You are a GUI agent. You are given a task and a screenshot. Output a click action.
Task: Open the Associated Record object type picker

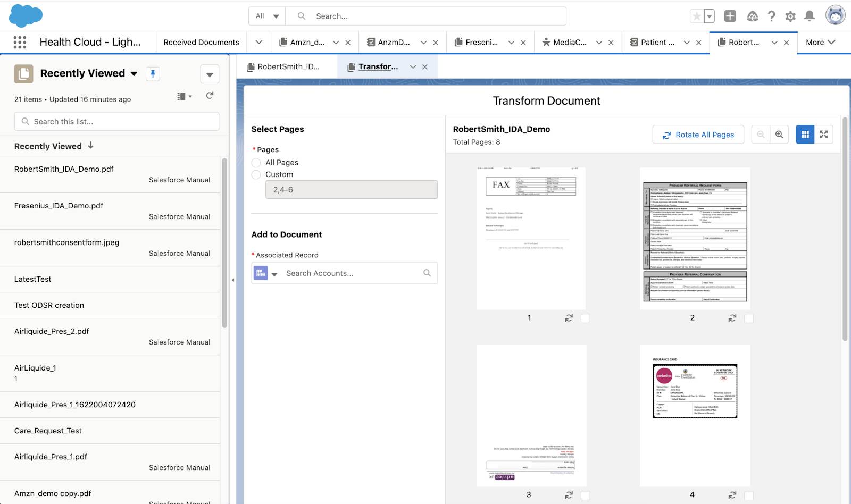coord(266,273)
